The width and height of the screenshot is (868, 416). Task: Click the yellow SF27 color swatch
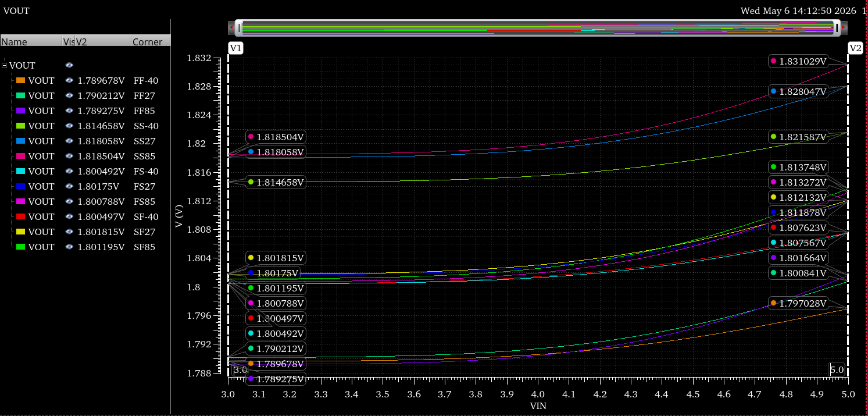(x=20, y=232)
